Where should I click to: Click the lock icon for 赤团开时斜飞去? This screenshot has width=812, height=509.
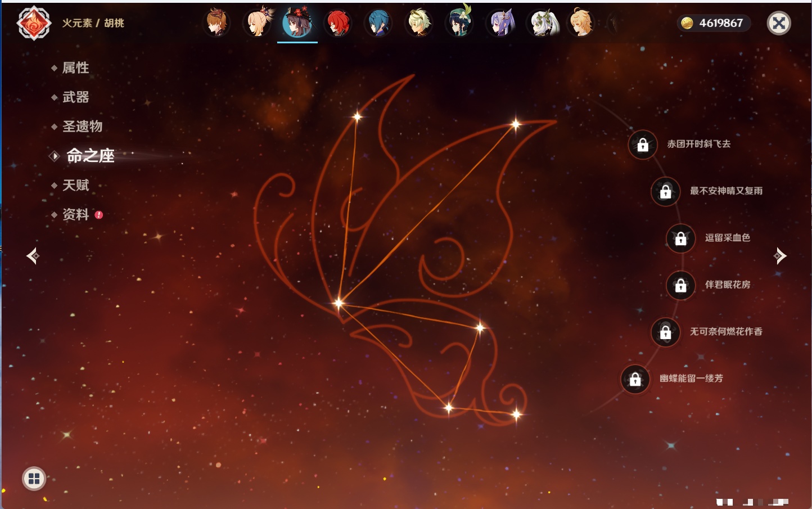click(643, 145)
